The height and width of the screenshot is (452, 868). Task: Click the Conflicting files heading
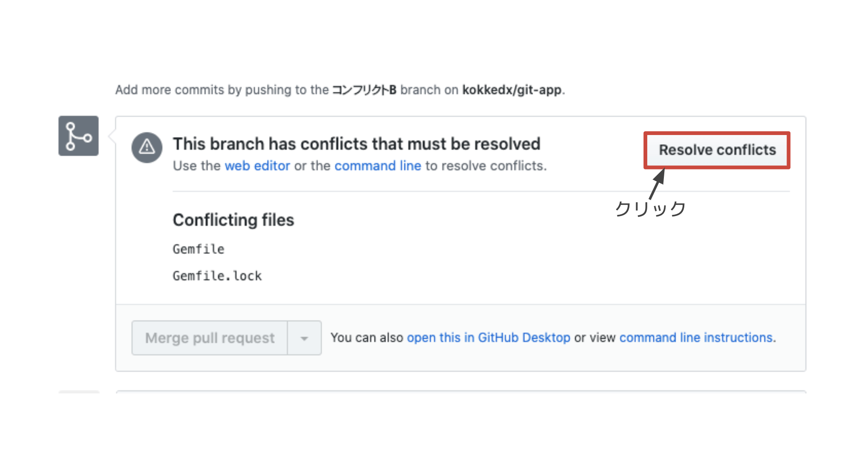tap(233, 220)
